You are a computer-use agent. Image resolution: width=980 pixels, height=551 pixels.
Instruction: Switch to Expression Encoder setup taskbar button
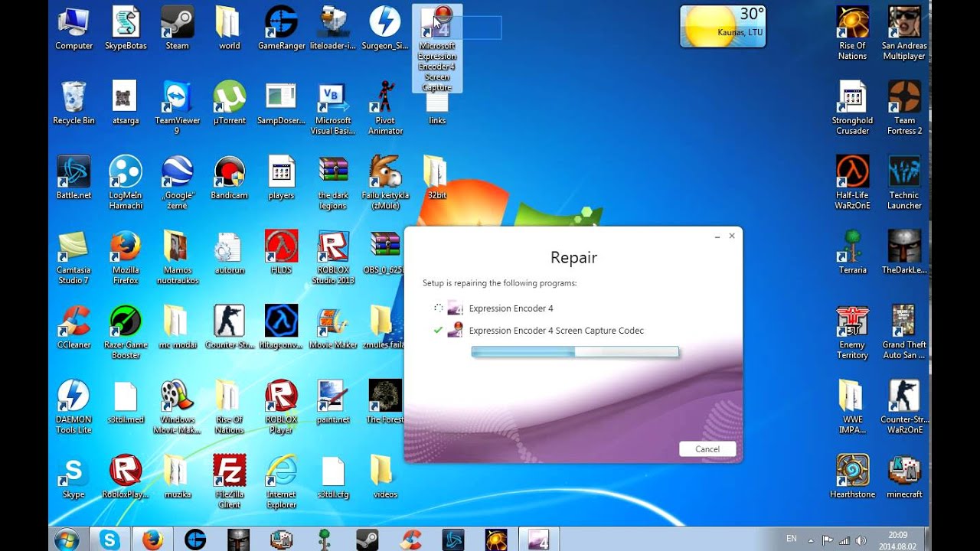(539, 540)
